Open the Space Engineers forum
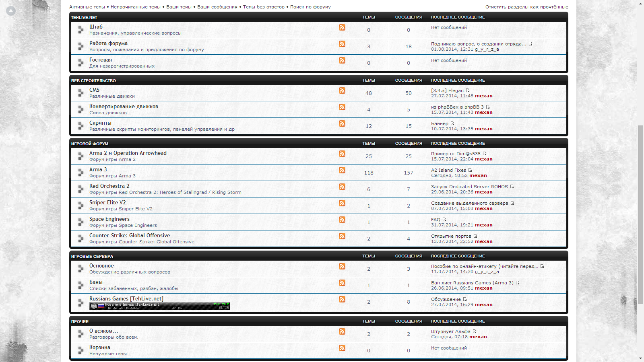 [109, 219]
